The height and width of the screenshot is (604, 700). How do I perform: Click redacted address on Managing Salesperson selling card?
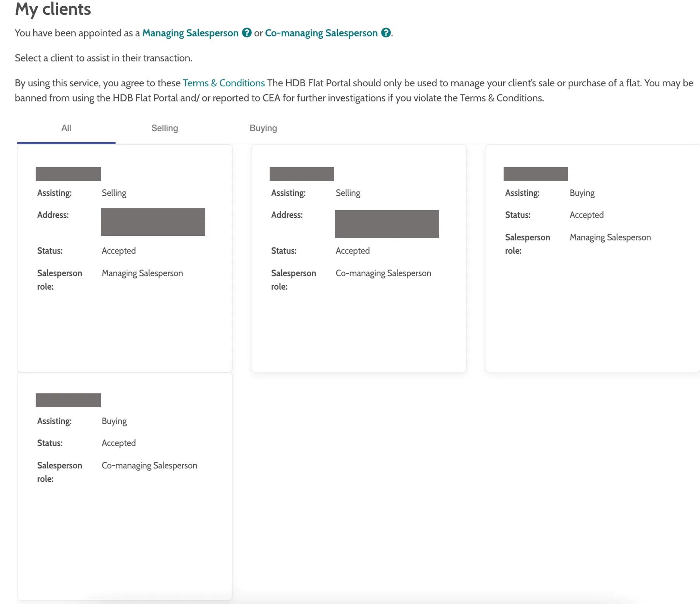click(153, 222)
